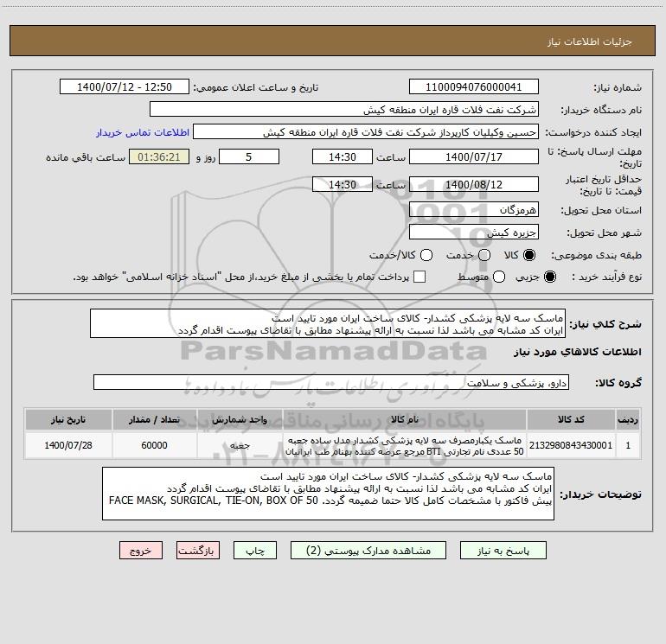Select the متوسط purchase type radio

[x=499, y=277]
